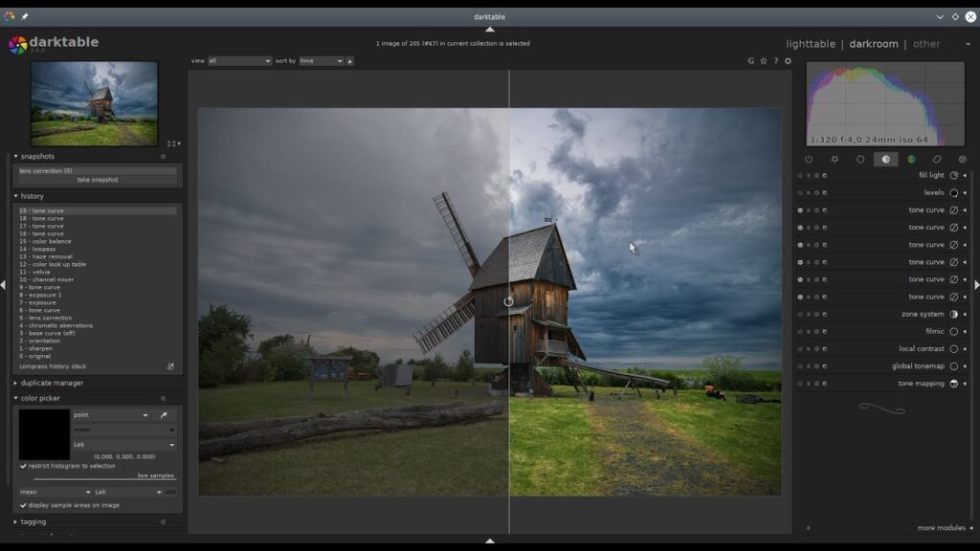The width and height of the screenshot is (980, 551).
Task: Show favorite modules via star icon
Action: [x=835, y=160]
